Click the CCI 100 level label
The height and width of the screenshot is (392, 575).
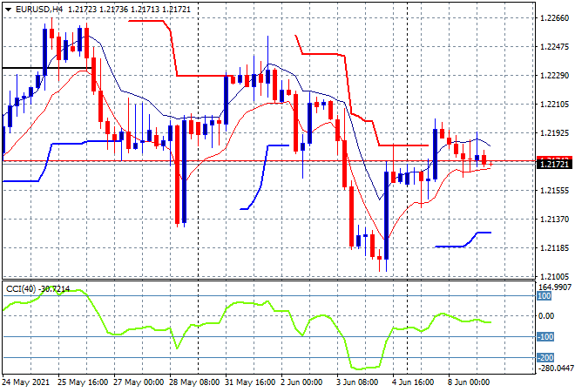(545, 296)
